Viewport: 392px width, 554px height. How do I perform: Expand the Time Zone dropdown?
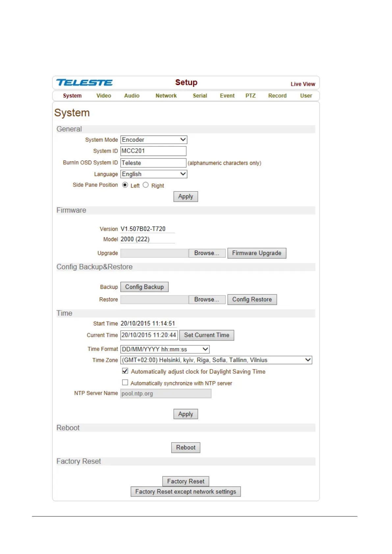(x=216, y=360)
